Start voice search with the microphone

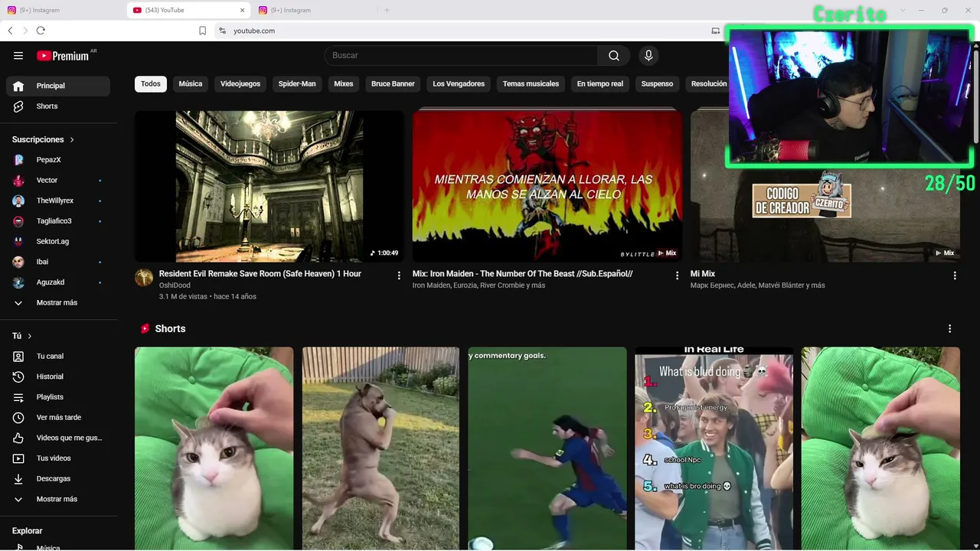point(648,55)
